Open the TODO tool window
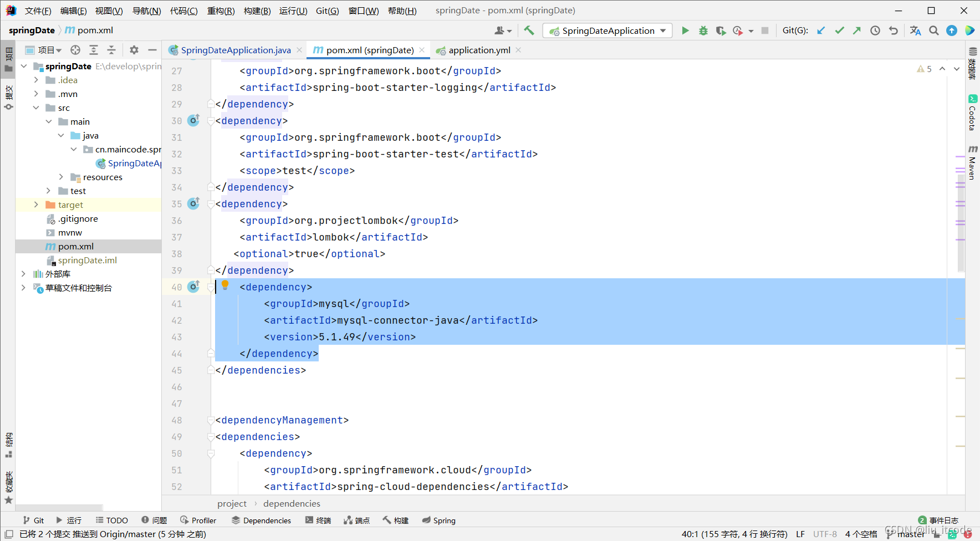The height and width of the screenshot is (541, 980). (x=111, y=520)
